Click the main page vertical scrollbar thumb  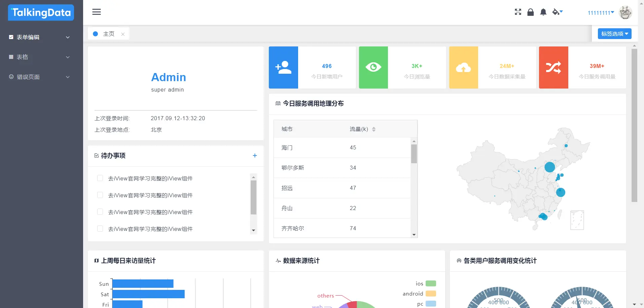click(634, 126)
